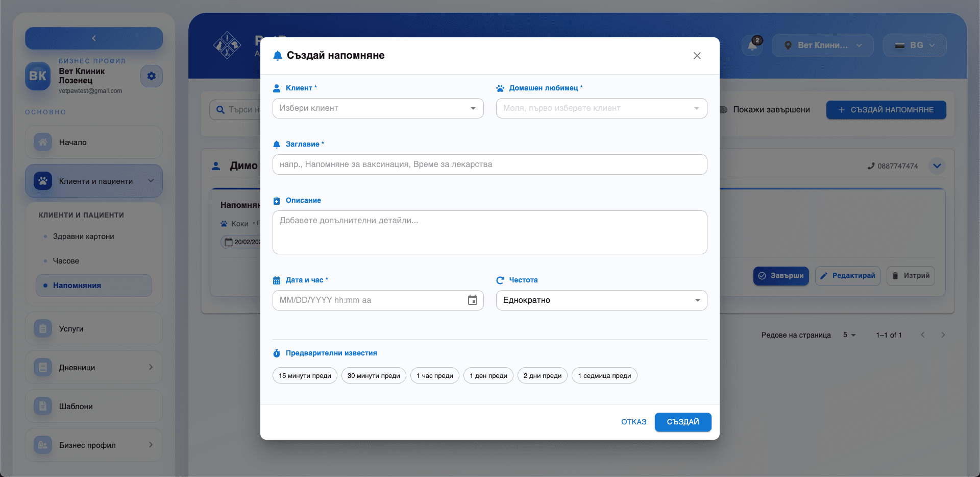
Task: Open Напомняния submenu item
Action: click(94, 285)
